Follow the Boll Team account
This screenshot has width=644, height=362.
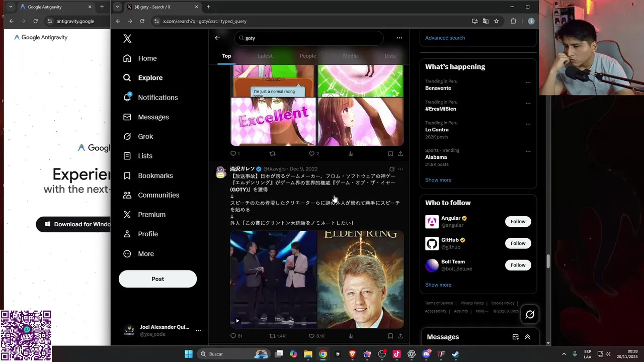point(518,265)
